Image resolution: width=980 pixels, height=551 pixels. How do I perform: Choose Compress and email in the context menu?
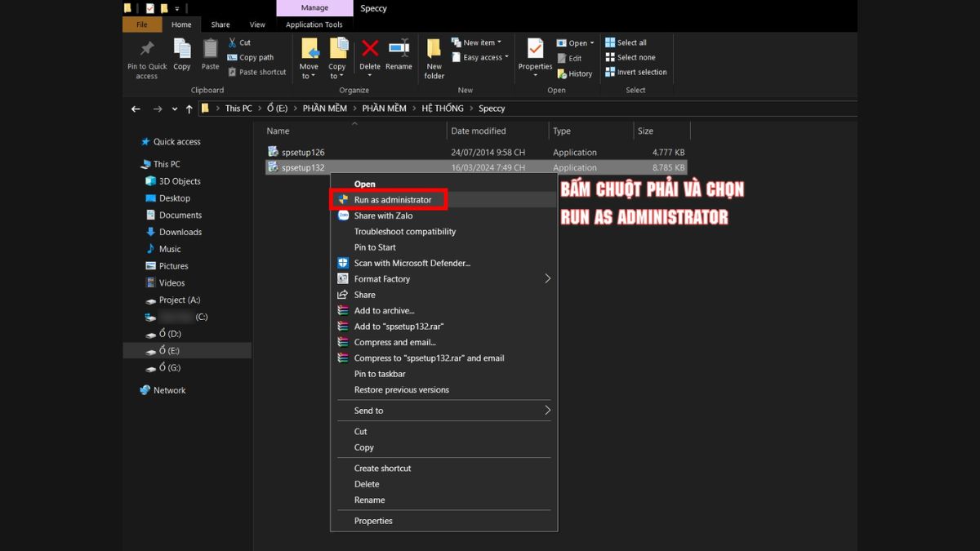pyautogui.click(x=444, y=342)
